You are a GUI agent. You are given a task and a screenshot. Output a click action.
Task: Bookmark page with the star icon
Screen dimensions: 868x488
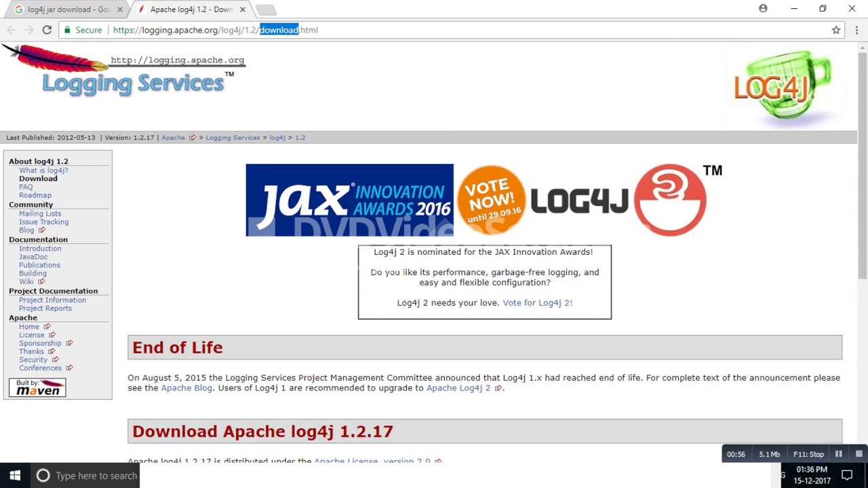point(836,30)
